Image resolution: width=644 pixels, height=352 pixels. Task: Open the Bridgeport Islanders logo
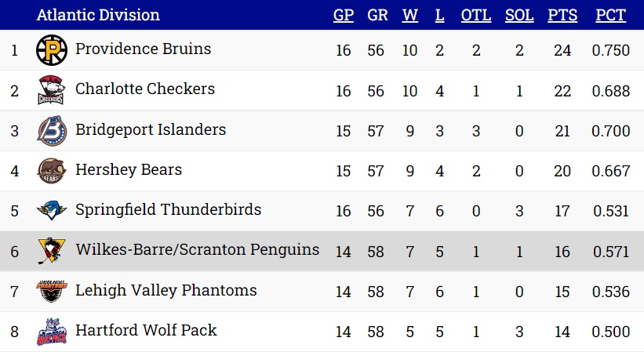pos(51,130)
